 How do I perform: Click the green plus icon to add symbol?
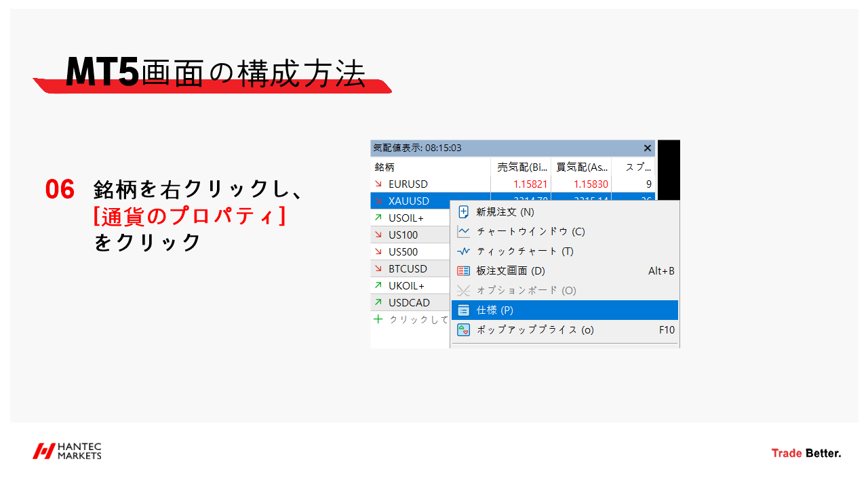pyautogui.click(x=378, y=319)
